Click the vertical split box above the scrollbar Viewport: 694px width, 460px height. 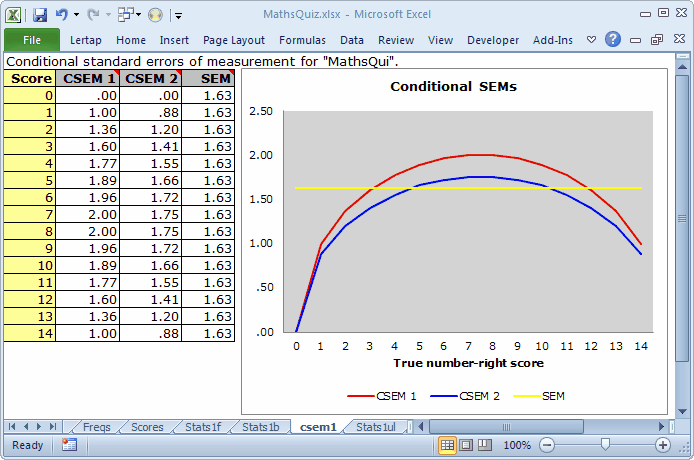coord(682,57)
